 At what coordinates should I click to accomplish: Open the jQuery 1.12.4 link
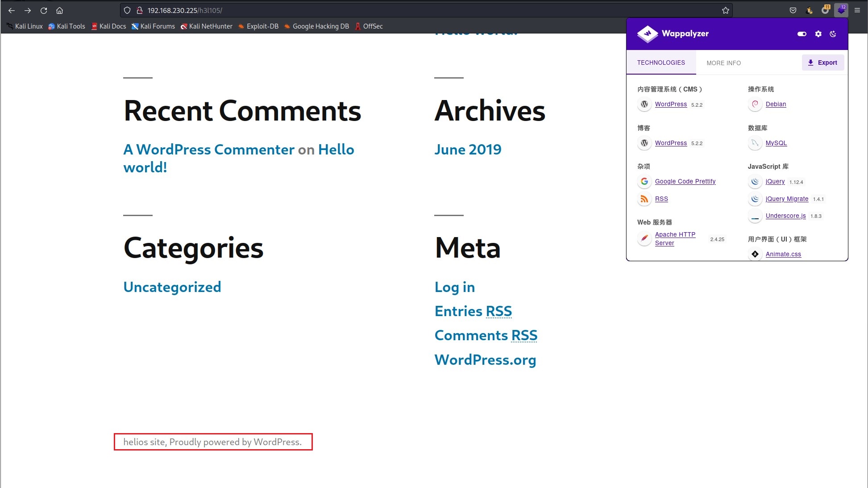[775, 181]
